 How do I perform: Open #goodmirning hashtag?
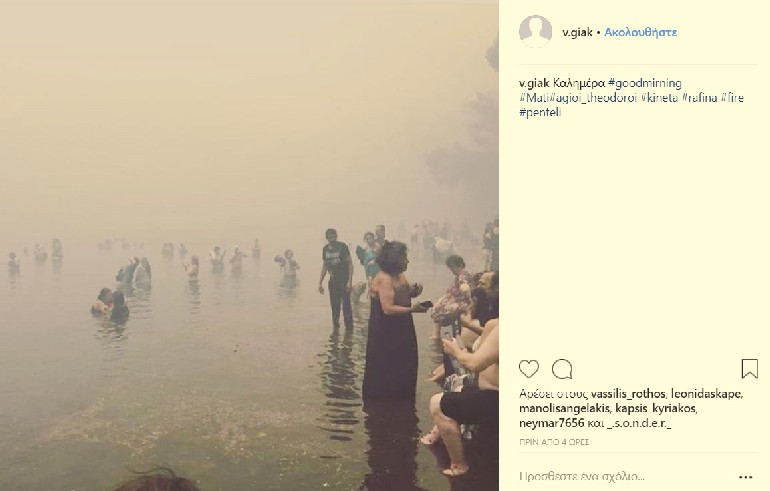coord(644,83)
